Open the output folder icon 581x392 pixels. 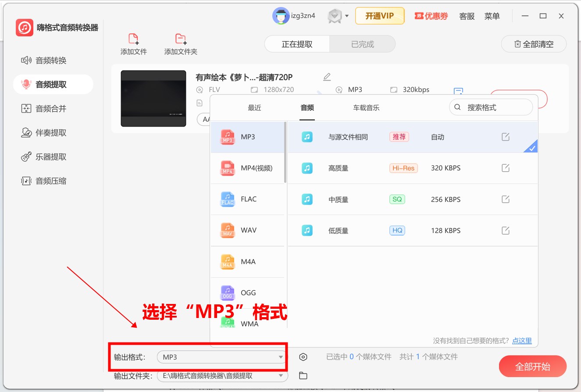pyautogui.click(x=303, y=376)
